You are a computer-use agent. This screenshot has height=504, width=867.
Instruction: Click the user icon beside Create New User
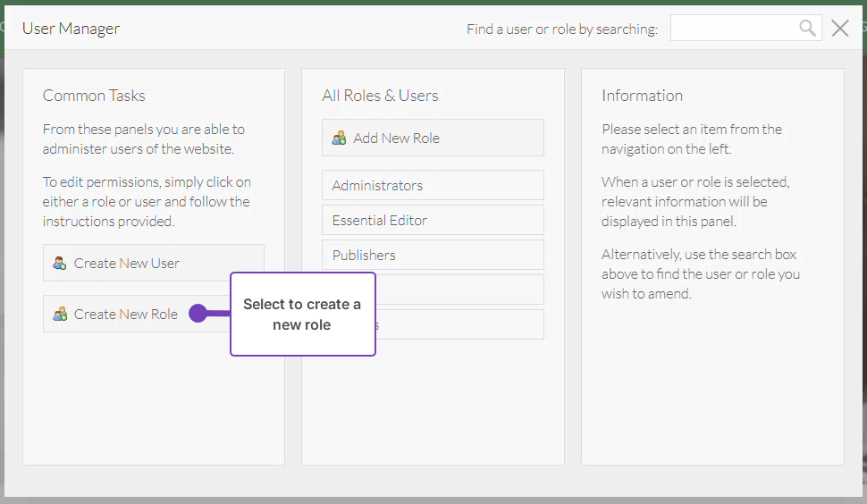(60, 263)
